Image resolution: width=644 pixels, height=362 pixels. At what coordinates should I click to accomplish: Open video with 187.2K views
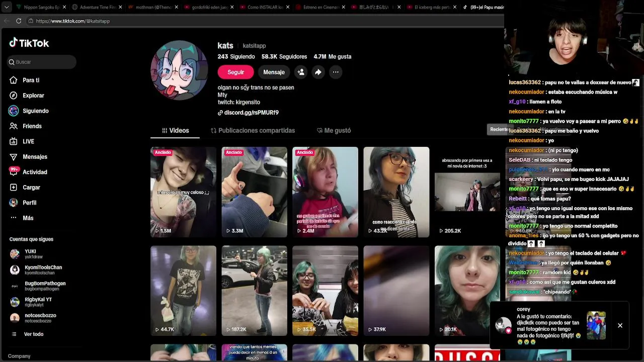pos(254,291)
